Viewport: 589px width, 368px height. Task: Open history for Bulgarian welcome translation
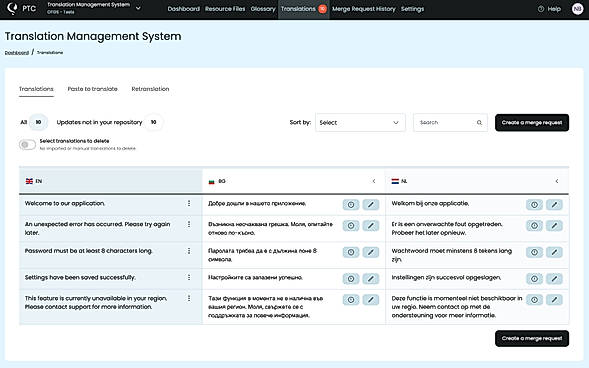point(351,205)
